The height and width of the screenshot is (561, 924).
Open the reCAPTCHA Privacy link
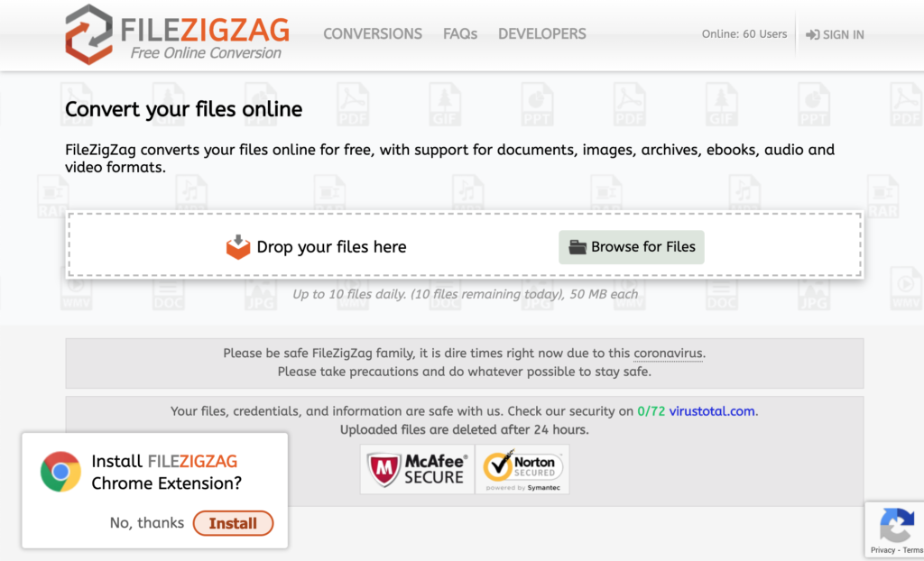tap(882, 550)
